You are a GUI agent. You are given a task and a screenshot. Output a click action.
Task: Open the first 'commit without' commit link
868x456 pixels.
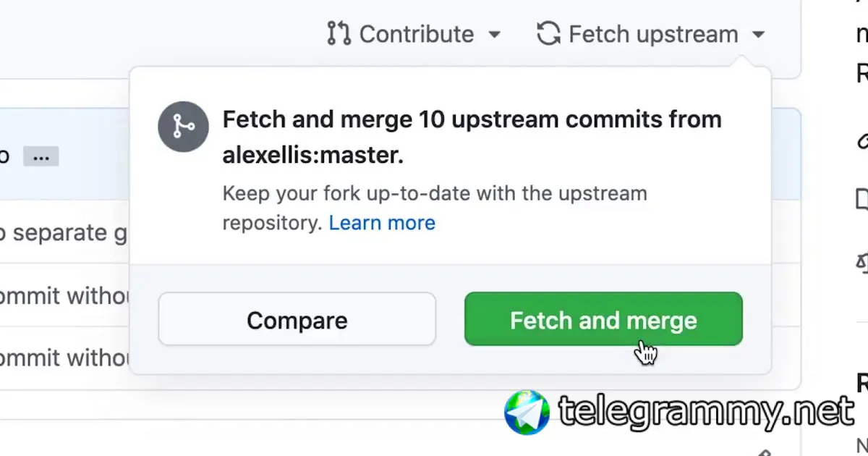65,295
